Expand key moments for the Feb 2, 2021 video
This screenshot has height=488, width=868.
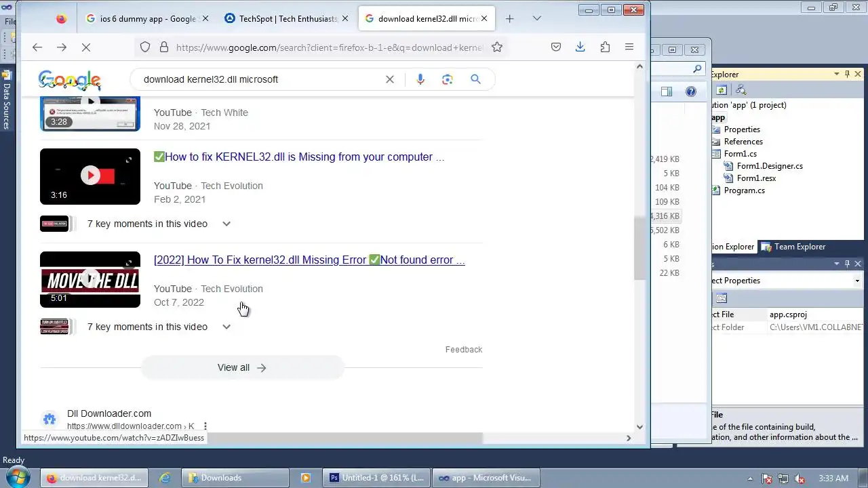tap(226, 224)
